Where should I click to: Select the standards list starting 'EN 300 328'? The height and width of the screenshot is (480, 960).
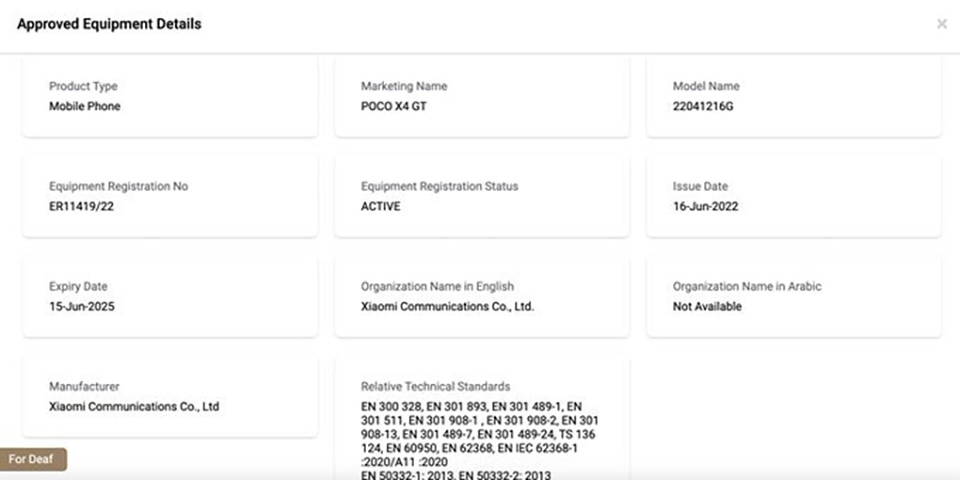tap(479, 440)
